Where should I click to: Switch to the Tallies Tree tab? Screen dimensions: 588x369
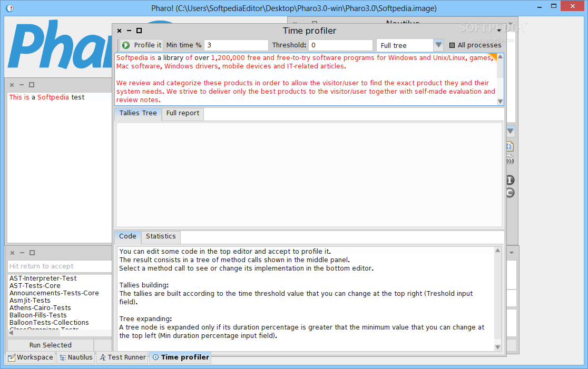coord(138,113)
